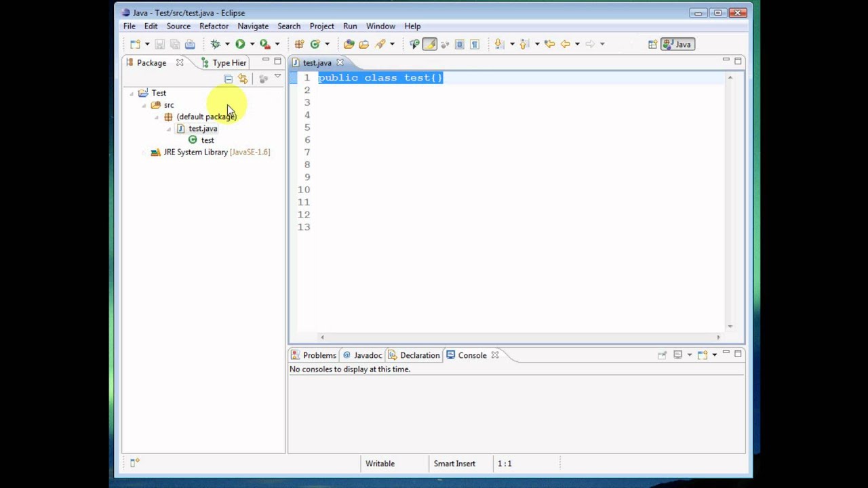Switch to the Type Hierarchy tab
Image resolution: width=868 pixels, height=488 pixels.
tap(224, 62)
